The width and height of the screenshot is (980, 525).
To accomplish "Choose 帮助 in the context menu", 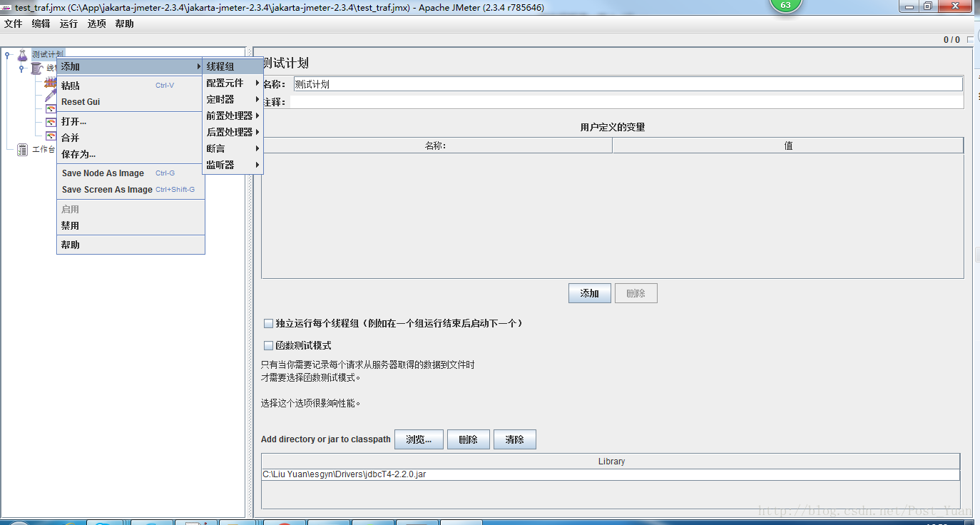I will pos(131,245).
